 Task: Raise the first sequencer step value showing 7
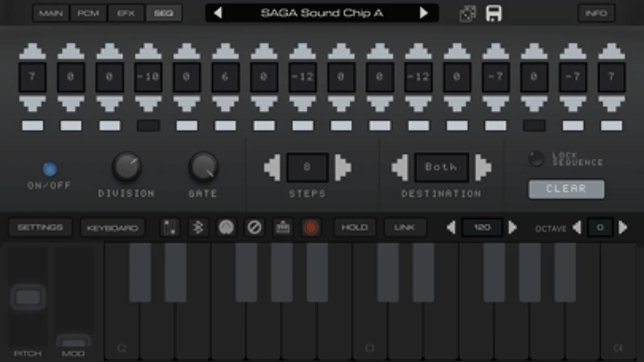[x=32, y=51]
